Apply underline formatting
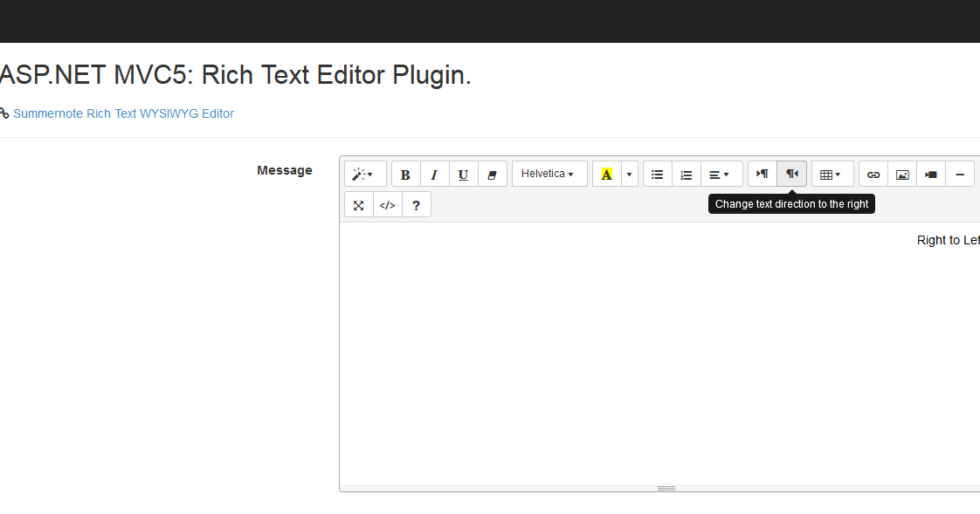This screenshot has height=514, width=980. [x=463, y=174]
